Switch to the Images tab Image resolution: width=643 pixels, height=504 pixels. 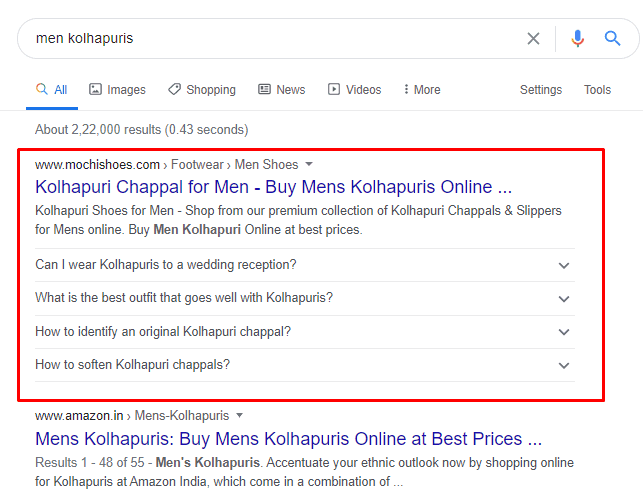(x=117, y=89)
